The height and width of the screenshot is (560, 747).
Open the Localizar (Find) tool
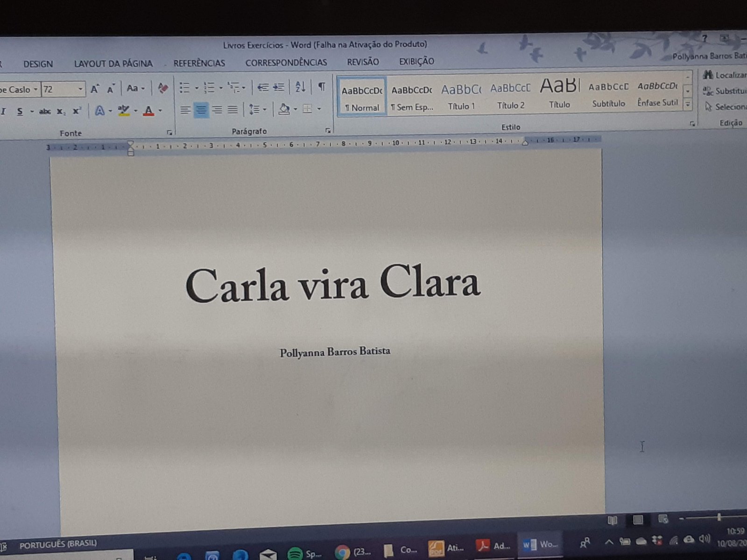[725, 75]
